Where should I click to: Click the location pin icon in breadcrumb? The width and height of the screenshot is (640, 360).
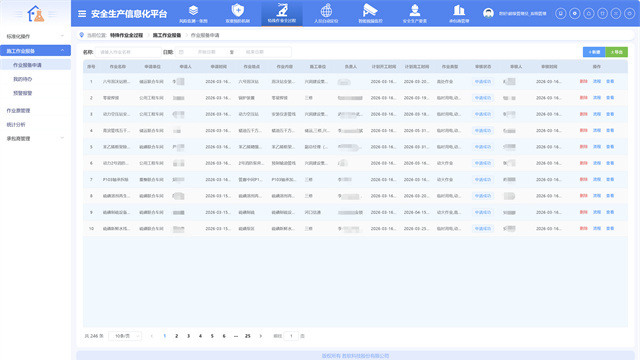[x=82, y=35]
